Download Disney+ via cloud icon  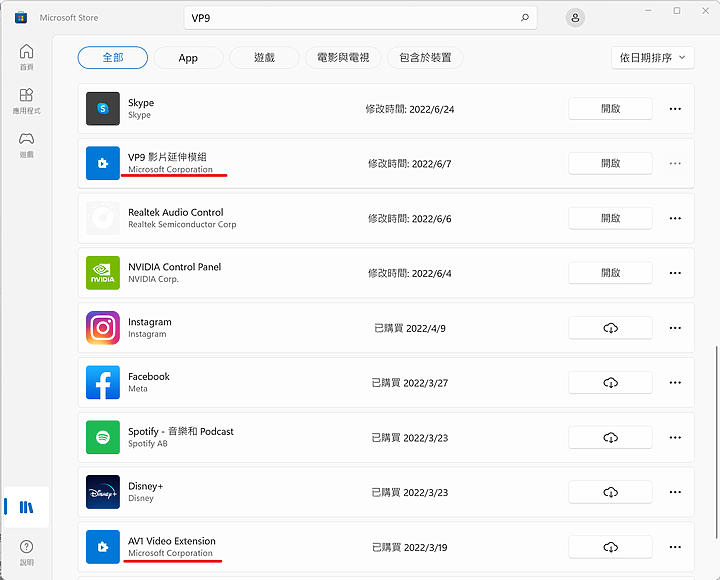point(610,492)
